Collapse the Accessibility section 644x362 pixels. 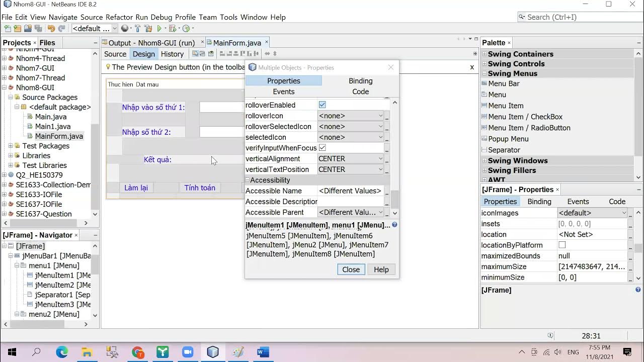(x=247, y=180)
